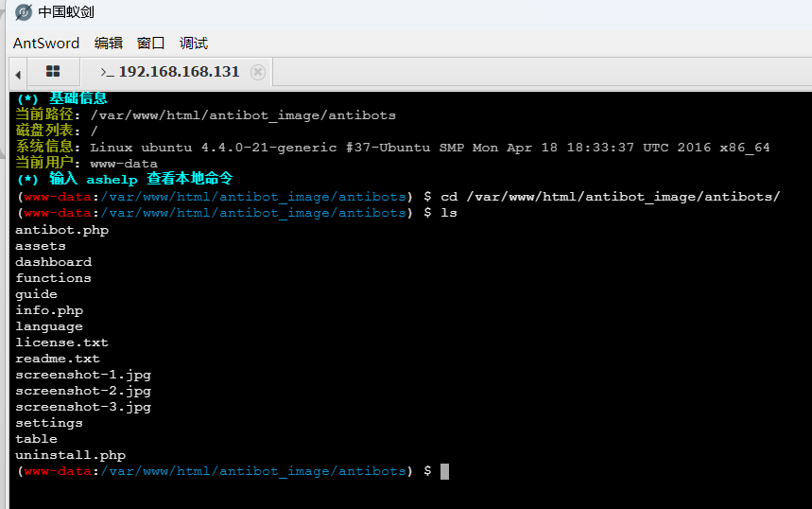Open the 调试 menu

point(194,43)
